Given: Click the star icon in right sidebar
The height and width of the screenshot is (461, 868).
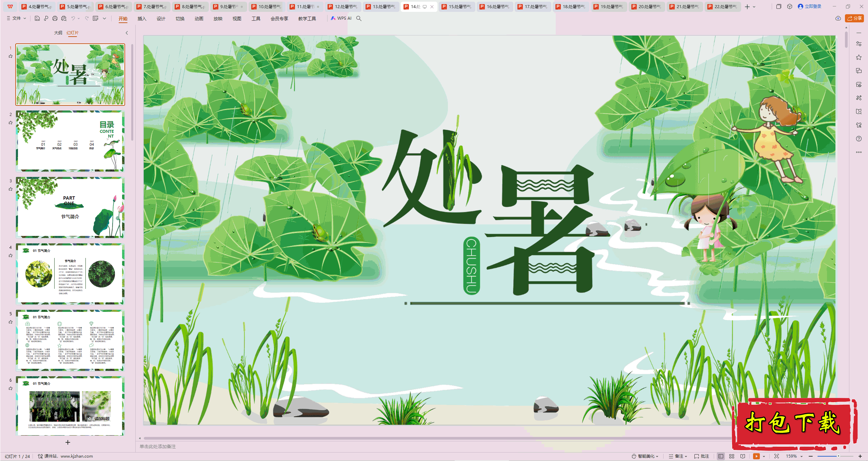Looking at the screenshot, I should [x=859, y=57].
